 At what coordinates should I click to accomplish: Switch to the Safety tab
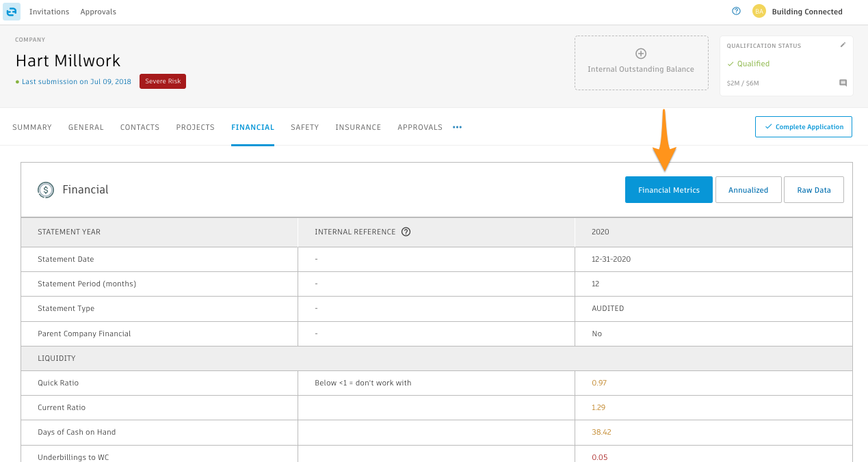(x=304, y=127)
